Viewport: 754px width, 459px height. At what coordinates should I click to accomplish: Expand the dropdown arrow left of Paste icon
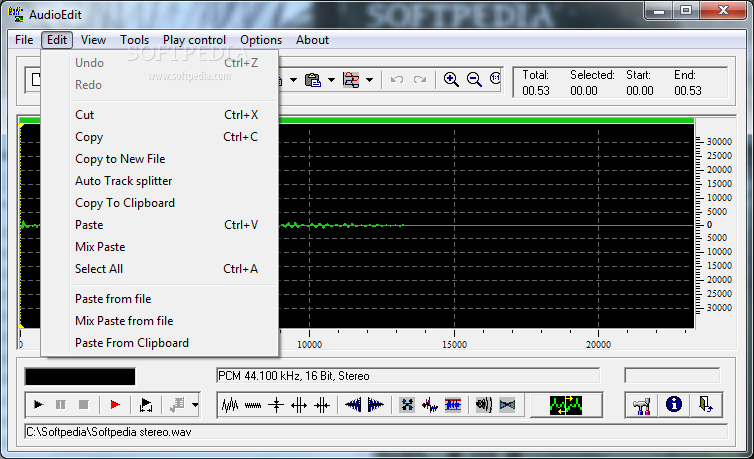point(293,80)
